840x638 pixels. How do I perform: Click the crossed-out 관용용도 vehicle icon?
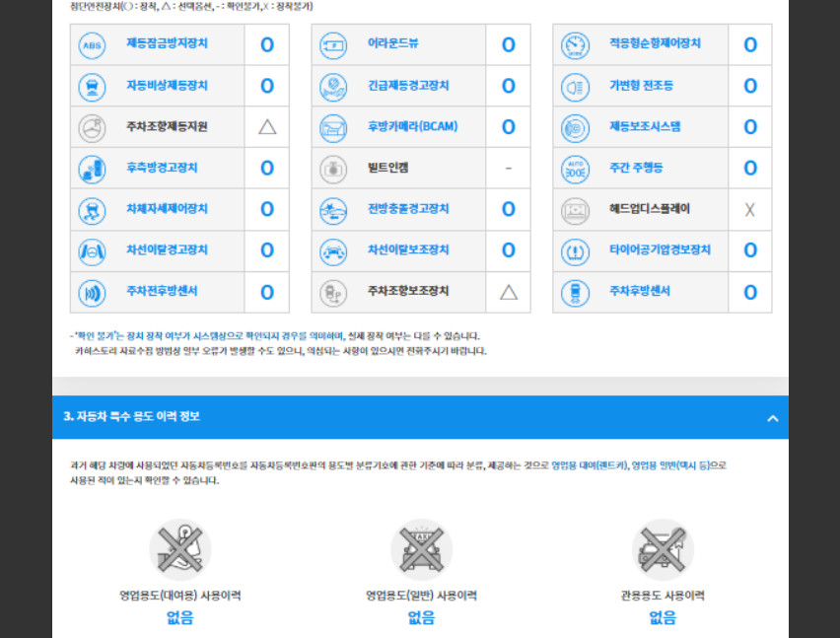[663, 549]
